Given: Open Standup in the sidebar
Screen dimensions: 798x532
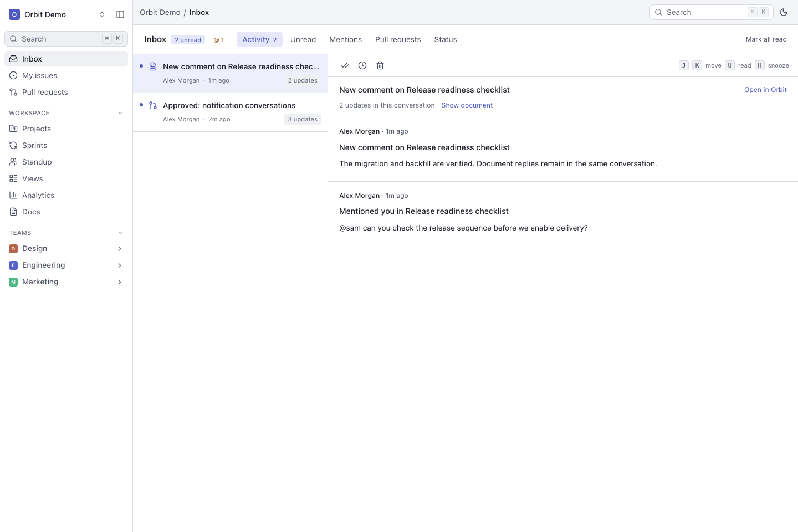Looking at the screenshot, I should pyautogui.click(x=66, y=162).
